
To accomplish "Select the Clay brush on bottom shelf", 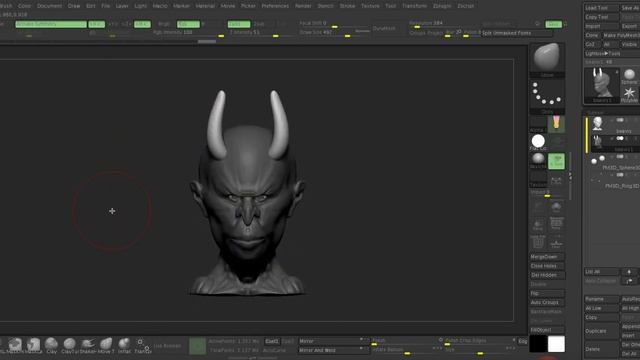I will [x=51, y=344].
